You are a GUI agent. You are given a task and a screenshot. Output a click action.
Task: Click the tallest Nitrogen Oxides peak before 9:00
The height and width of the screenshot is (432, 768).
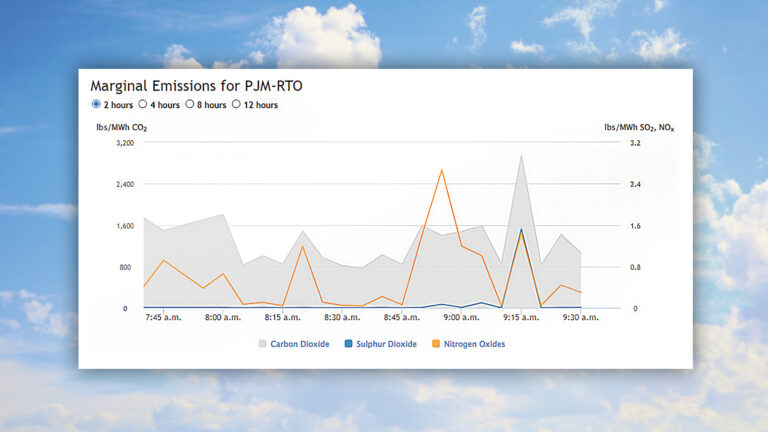pos(442,170)
